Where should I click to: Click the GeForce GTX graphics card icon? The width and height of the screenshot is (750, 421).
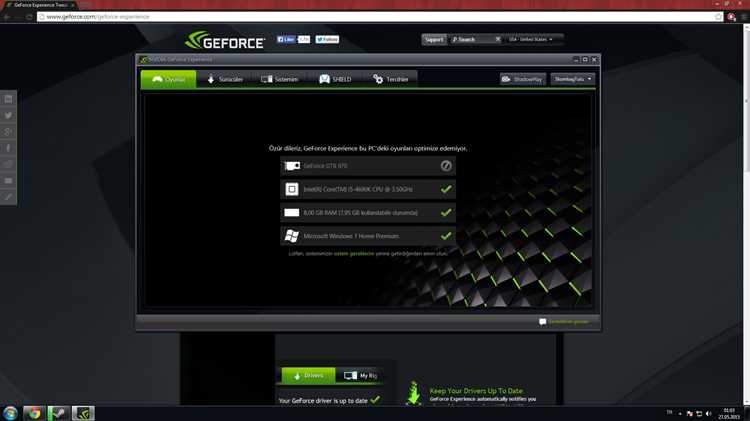coord(292,166)
